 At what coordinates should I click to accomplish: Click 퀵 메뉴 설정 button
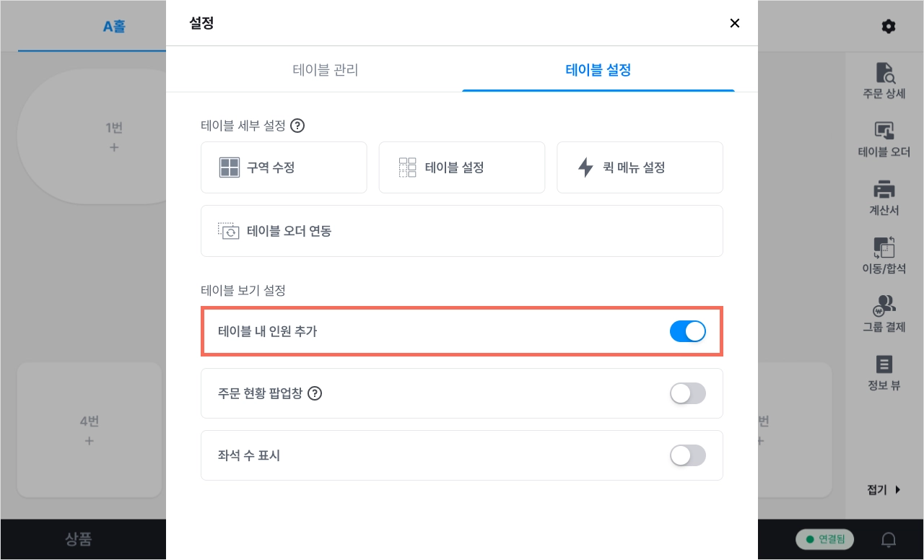640,167
